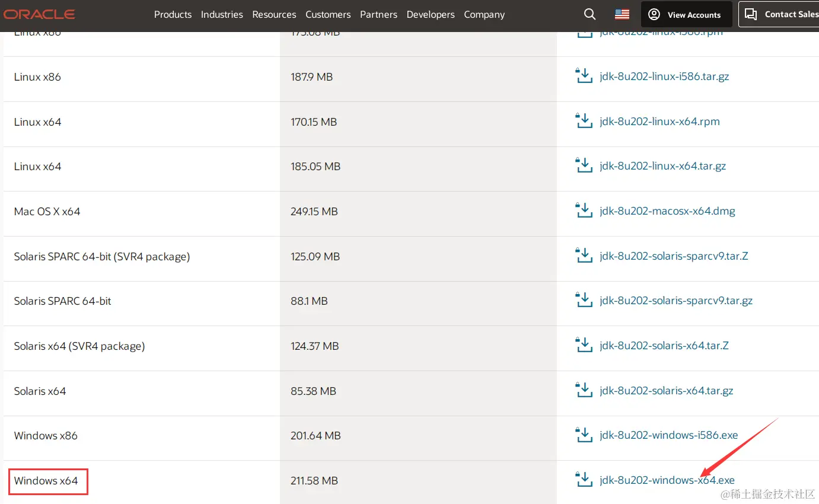Download jdk-8u202-solaris-sparcv9.tar.gz link
The image size is (819, 504).
click(x=676, y=301)
